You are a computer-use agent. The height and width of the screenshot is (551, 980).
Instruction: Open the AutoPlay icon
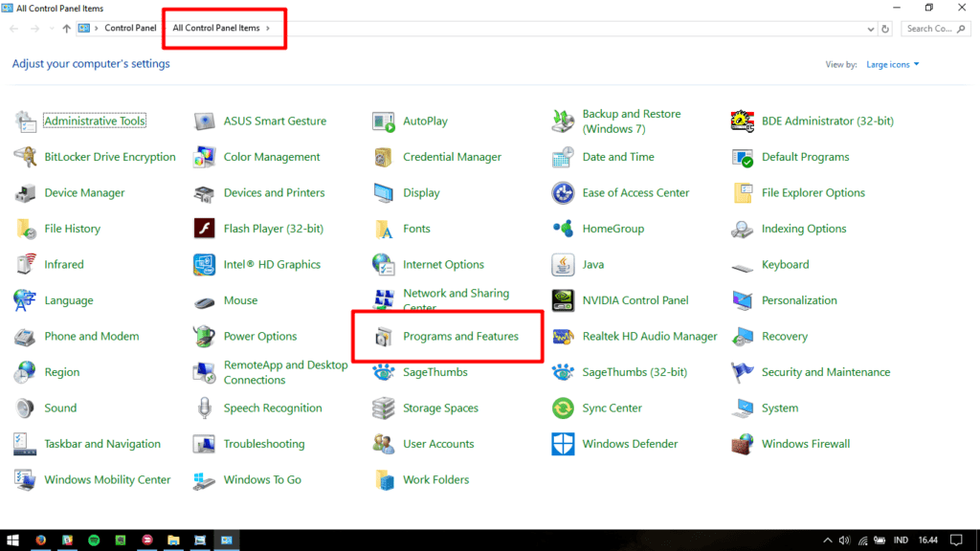coord(384,121)
